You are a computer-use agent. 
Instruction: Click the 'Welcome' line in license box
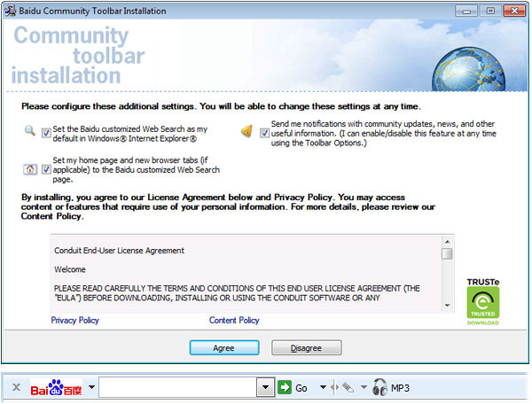tap(70, 269)
